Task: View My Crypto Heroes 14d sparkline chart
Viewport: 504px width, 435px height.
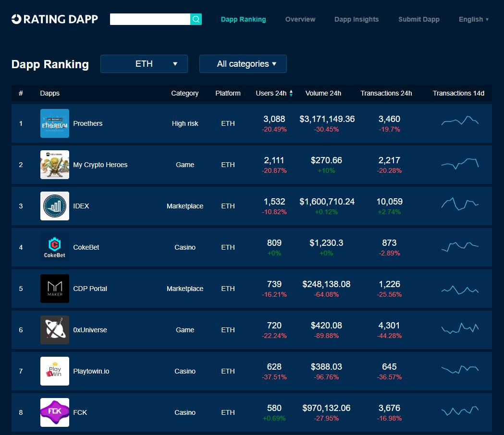Action: point(460,164)
